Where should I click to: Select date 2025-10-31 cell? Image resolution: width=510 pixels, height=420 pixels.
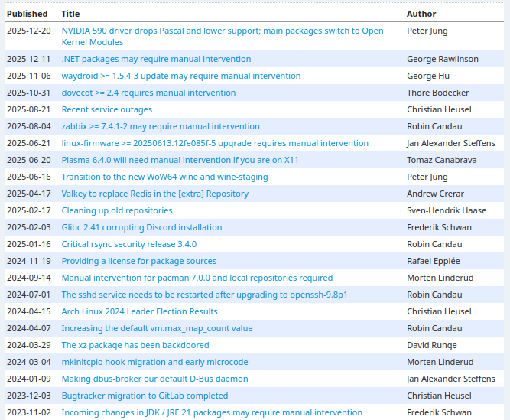pyautogui.click(x=28, y=93)
